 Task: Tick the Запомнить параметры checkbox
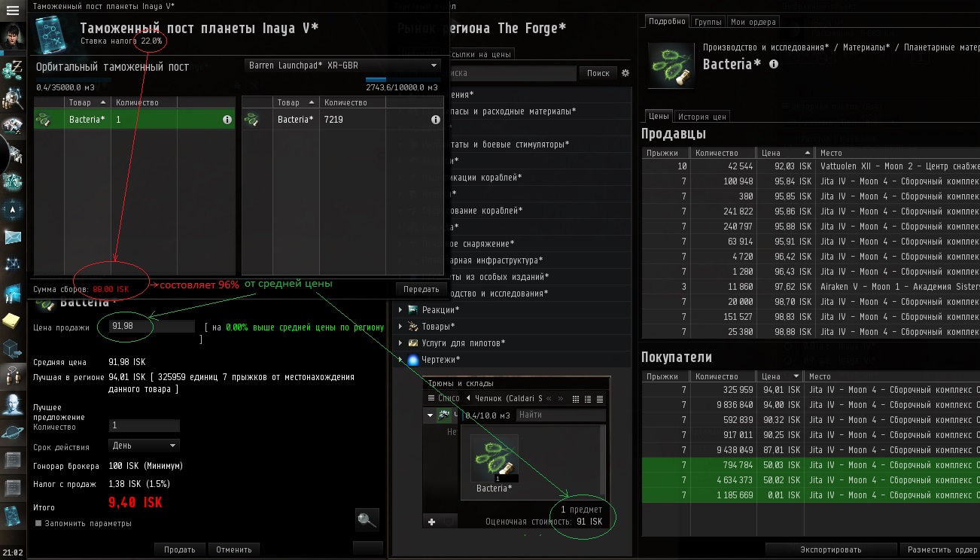pos(38,523)
